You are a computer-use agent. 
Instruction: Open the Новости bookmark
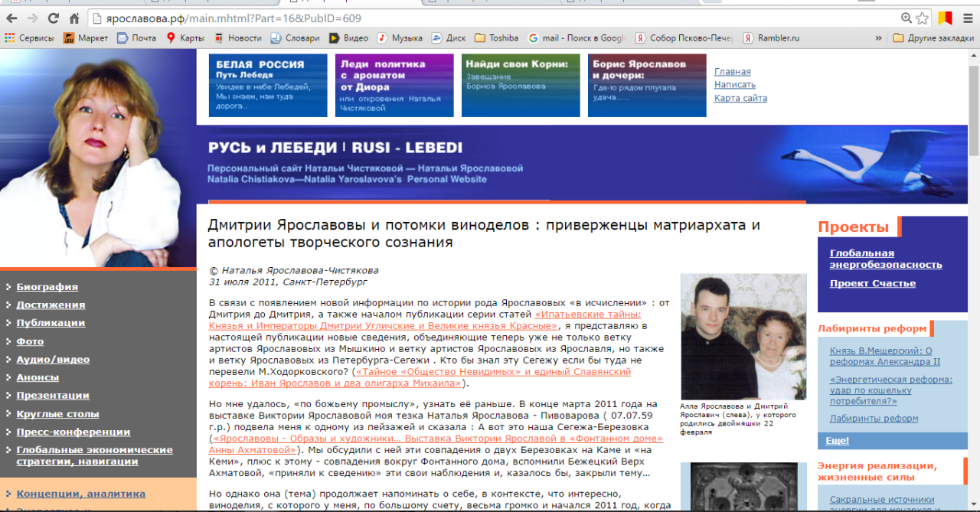pos(237,38)
